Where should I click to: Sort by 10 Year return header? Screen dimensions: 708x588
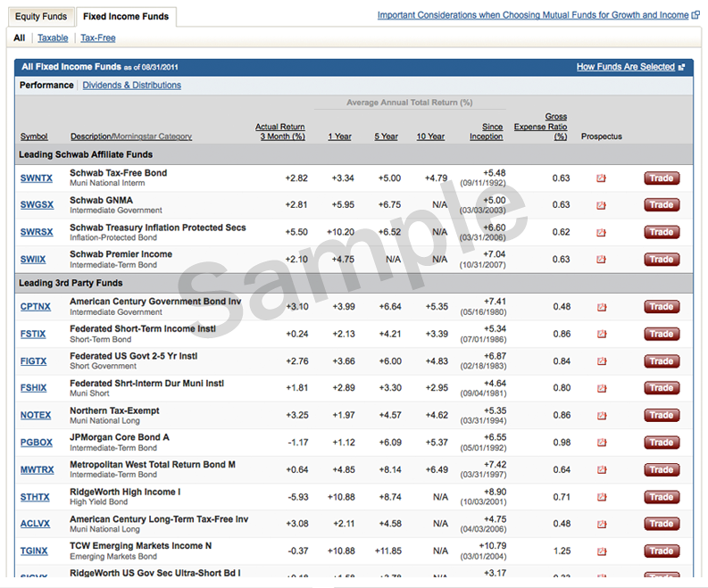pos(430,137)
